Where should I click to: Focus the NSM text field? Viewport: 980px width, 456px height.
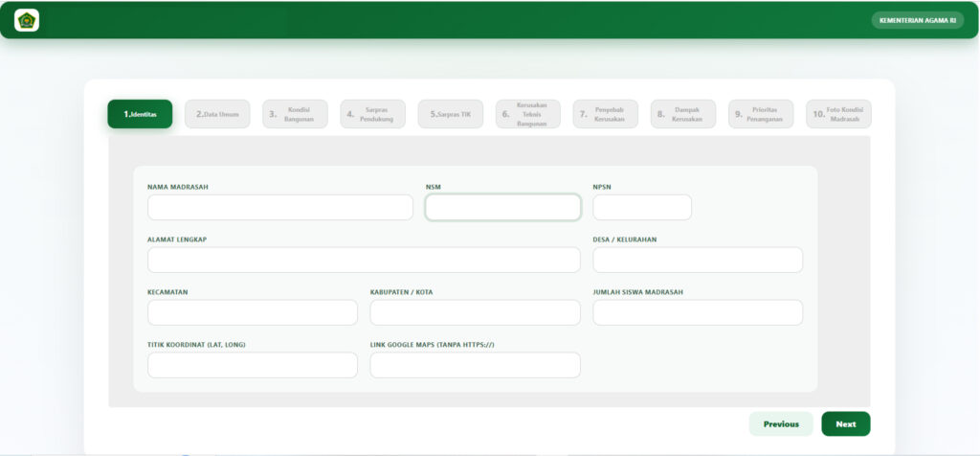502,208
